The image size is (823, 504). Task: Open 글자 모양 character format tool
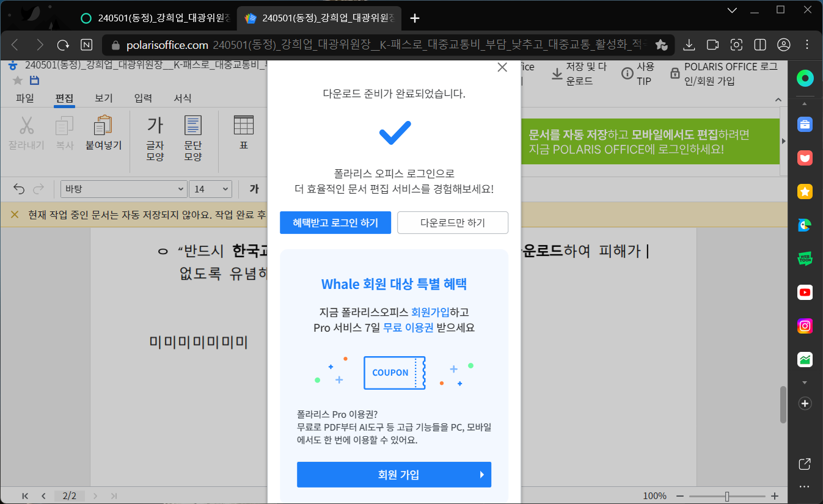click(155, 138)
